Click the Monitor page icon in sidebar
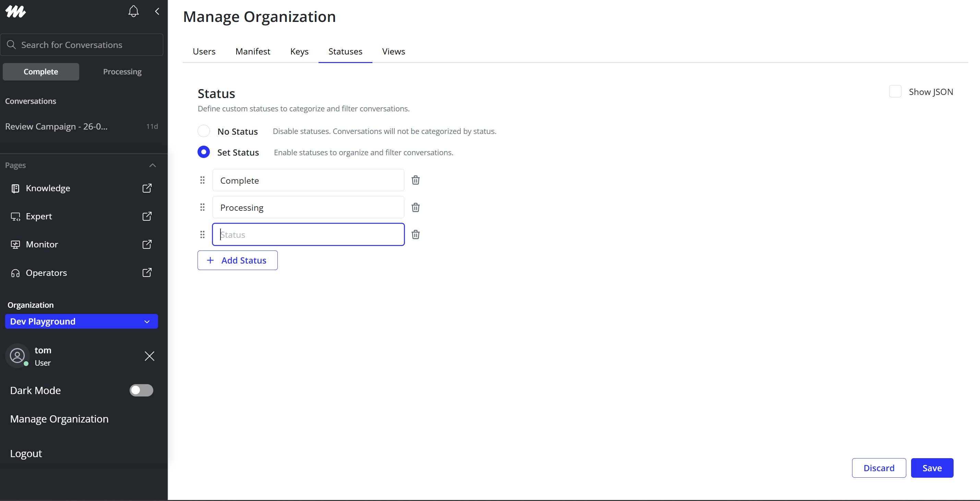 [15, 244]
